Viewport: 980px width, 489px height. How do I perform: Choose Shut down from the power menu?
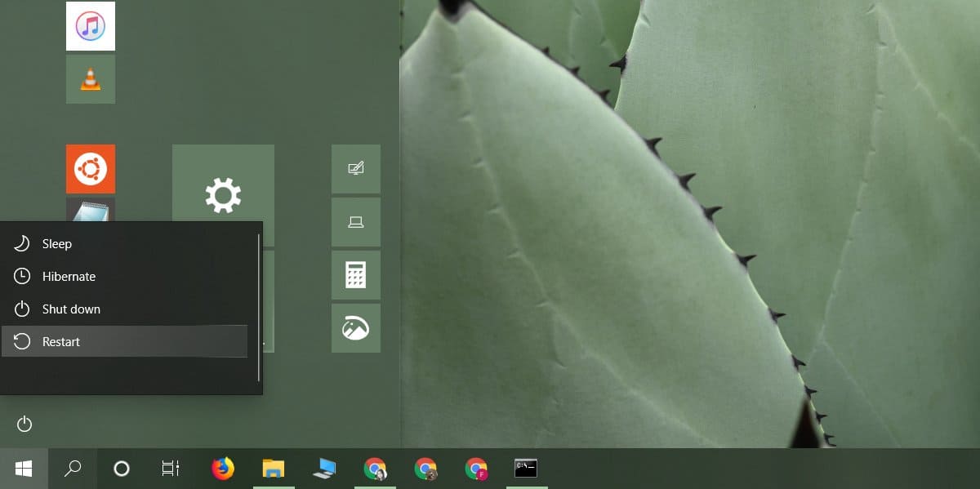tap(122, 309)
